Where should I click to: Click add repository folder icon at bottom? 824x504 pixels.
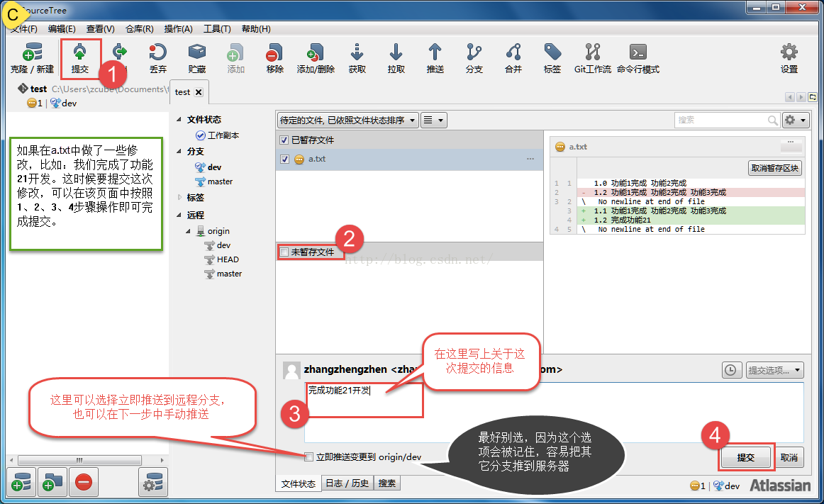click(52, 482)
